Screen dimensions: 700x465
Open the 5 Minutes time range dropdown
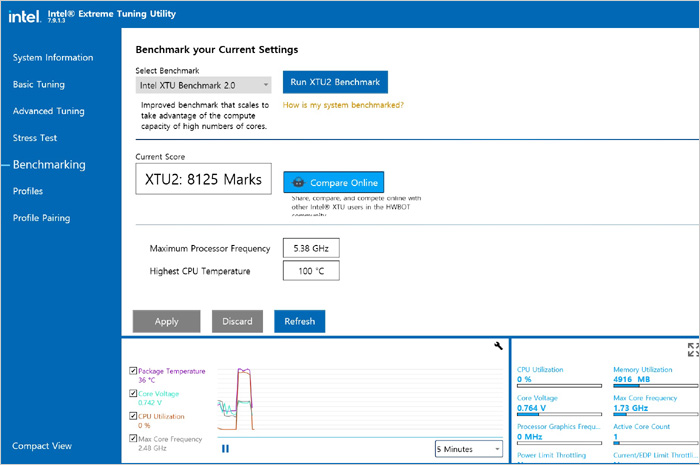469,449
